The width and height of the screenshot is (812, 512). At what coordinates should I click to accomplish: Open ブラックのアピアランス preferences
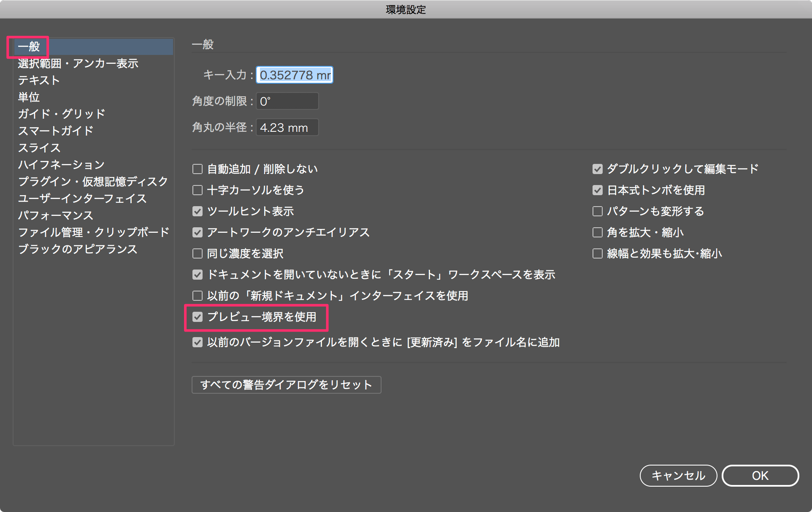click(x=78, y=249)
